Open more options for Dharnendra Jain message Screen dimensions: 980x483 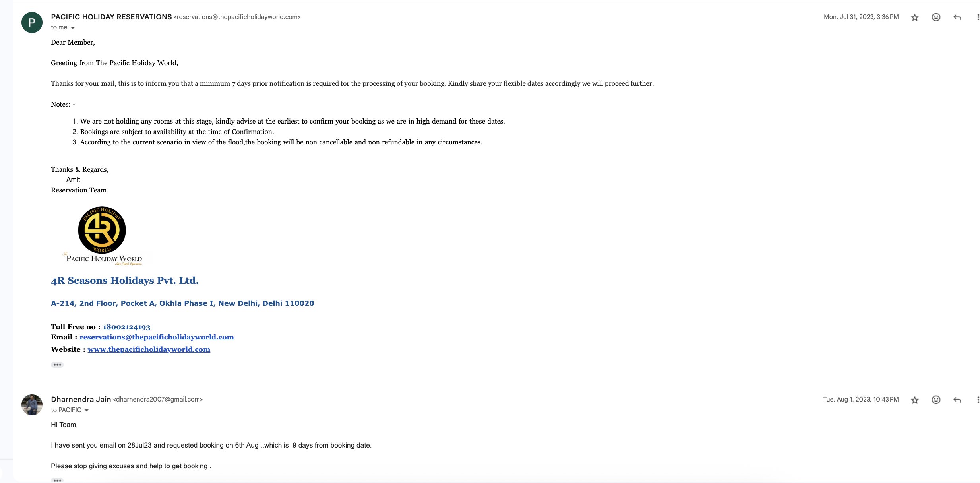[978, 400]
